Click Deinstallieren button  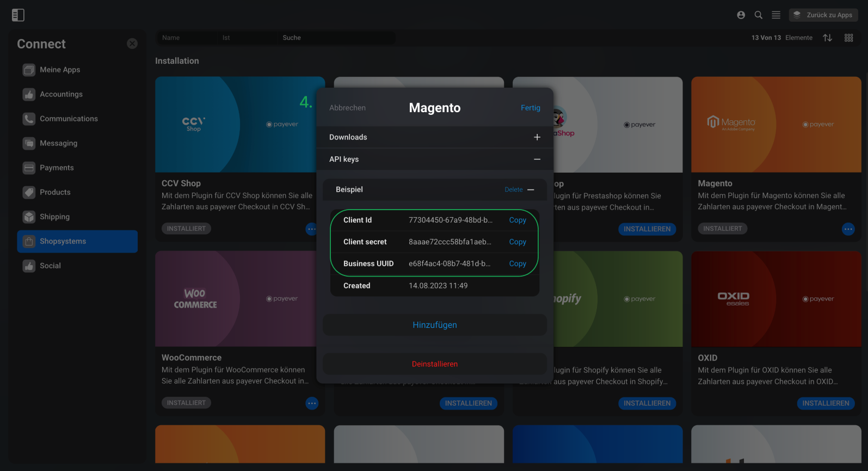pos(435,364)
